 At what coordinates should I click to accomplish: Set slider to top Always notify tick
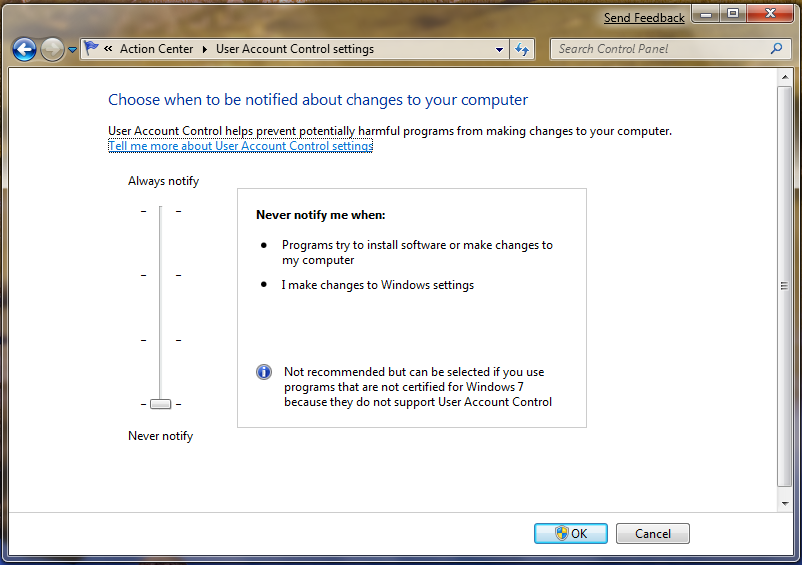(160, 211)
